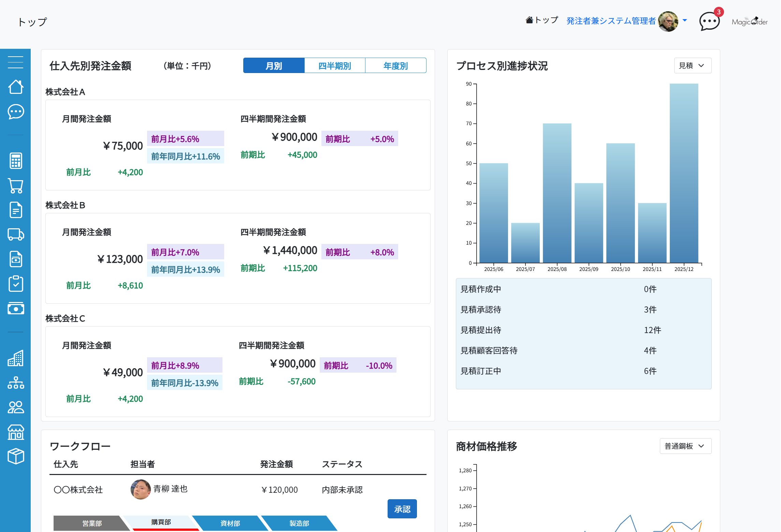Select the 購買部 workflow step
The height and width of the screenshot is (532, 781).
pos(161,522)
